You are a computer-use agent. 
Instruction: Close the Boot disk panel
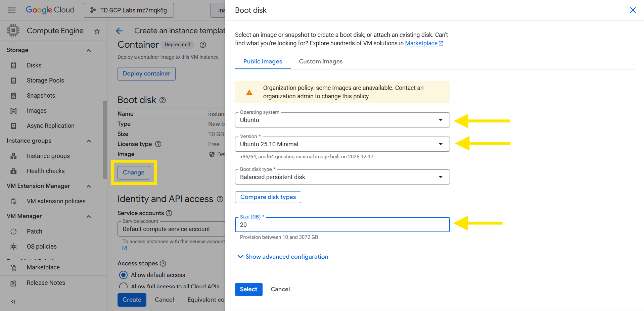point(633,10)
